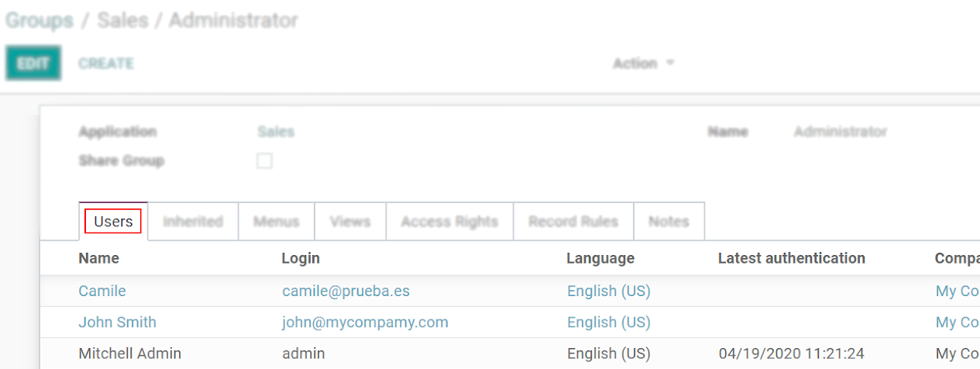The image size is (980, 369).
Task: Select the Access Rights tab
Action: (x=449, y=222)
